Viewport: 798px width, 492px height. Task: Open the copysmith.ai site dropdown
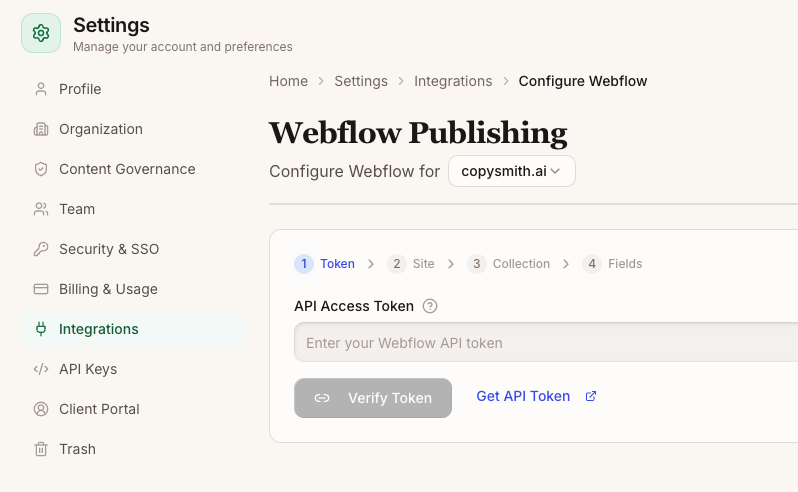coord(511,171)
